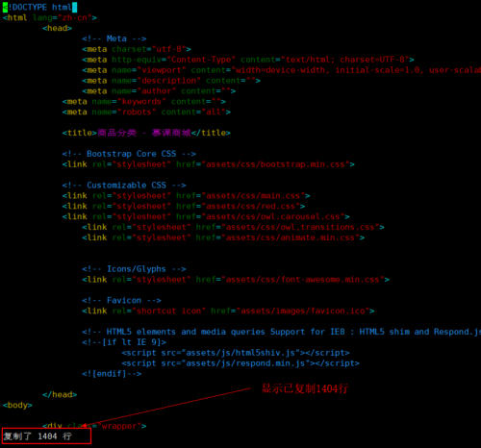Viewport: 481px width, 448px height.
Task: Click the meta charset utf-8 line
Action: click(x=137, y=49)
